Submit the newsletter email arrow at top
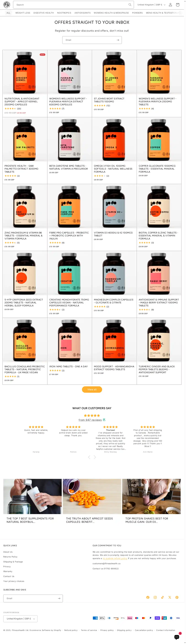Image resolution: width=186 pixels, height=644 pixels. click(118, 40)
